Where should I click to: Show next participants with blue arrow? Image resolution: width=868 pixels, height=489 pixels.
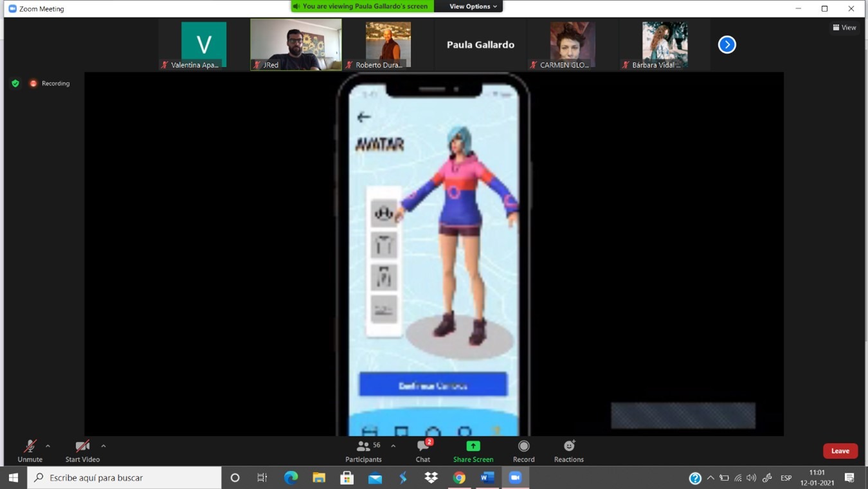pyautogui.click(x=727, y=44)
